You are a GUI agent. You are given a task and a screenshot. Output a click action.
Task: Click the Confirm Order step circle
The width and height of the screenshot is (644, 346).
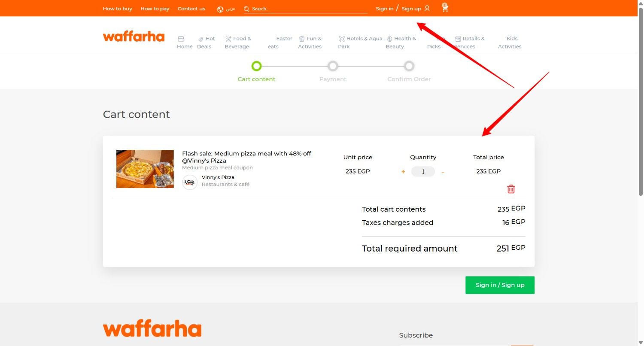(409, 66)
